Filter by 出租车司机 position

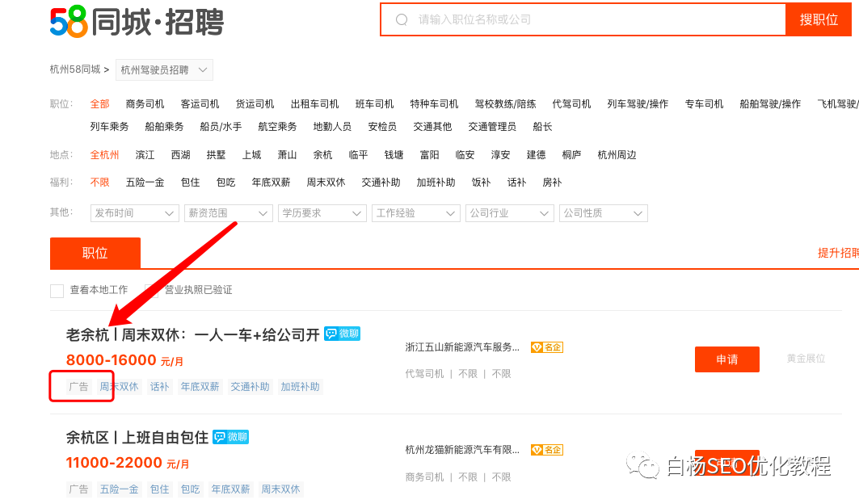click(x=314, y=104)
